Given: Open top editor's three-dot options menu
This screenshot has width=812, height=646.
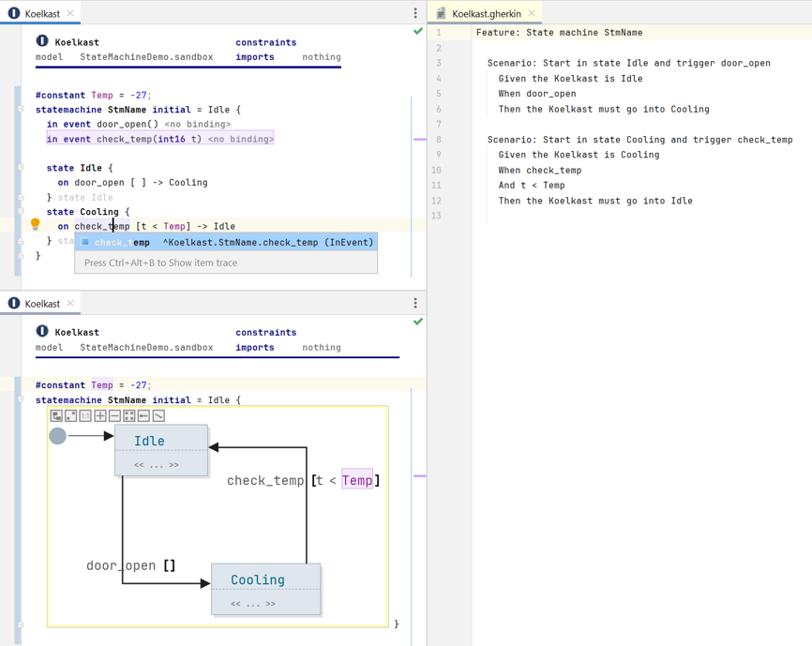Looking at the screenshot, I should (x=415, y=13).
